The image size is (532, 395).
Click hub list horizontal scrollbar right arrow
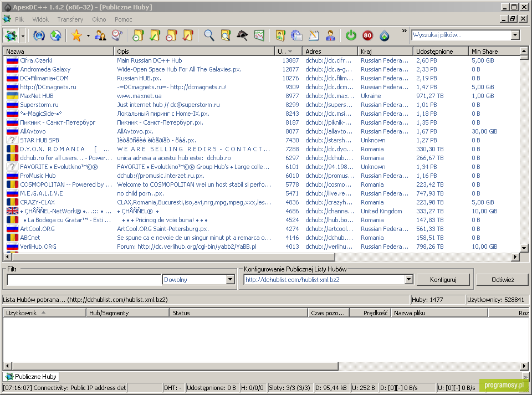click(x=515, y=257)
